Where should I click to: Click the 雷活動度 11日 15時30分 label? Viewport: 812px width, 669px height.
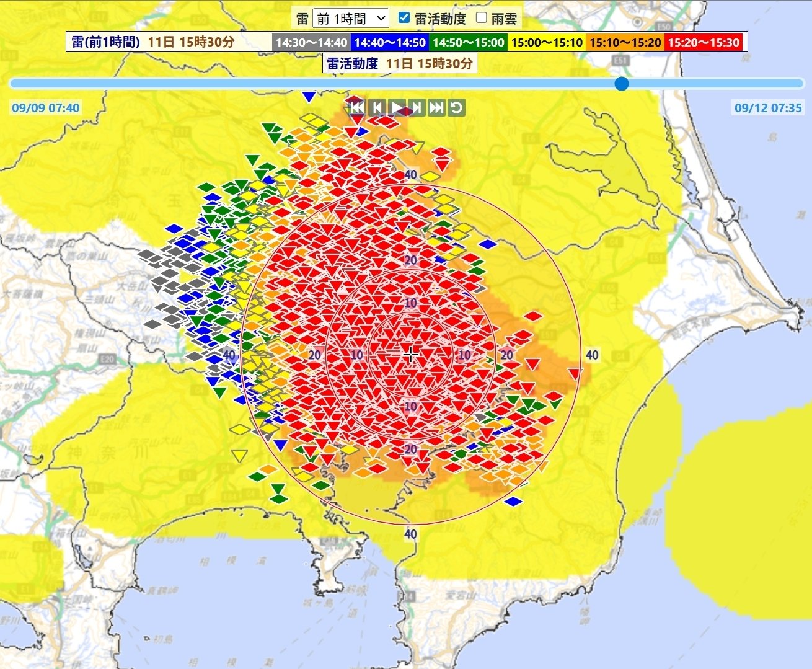tap(399, 63)
